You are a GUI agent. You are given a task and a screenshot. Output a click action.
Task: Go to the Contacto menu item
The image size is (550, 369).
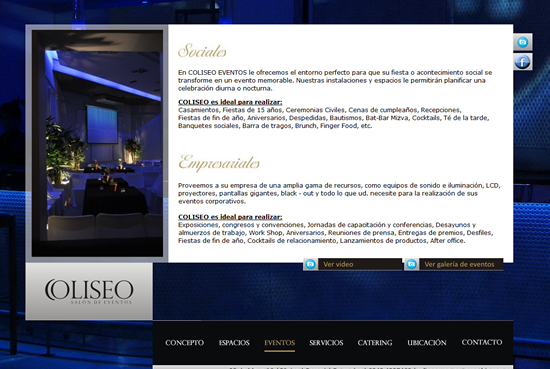[482, 342]
